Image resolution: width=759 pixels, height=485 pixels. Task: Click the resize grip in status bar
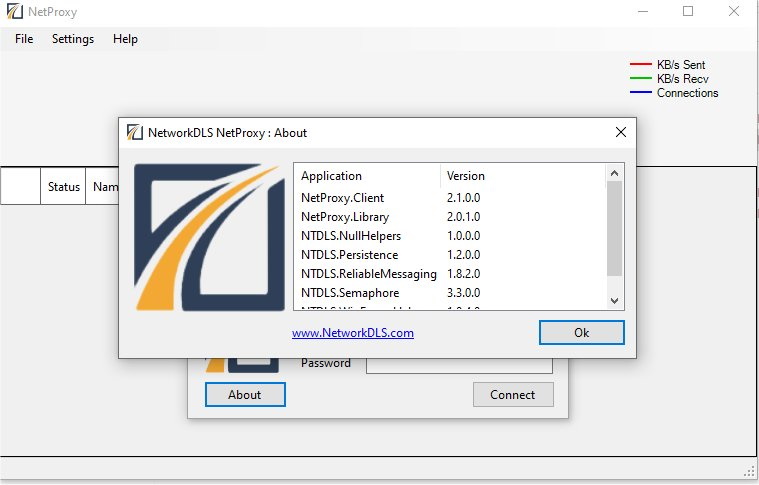pos(750,471)
